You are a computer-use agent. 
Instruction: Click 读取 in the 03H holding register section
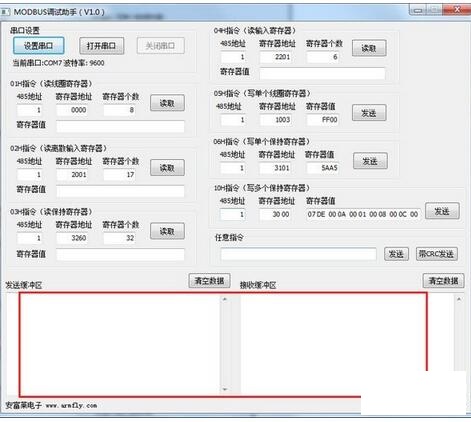(x=167, y=231)
